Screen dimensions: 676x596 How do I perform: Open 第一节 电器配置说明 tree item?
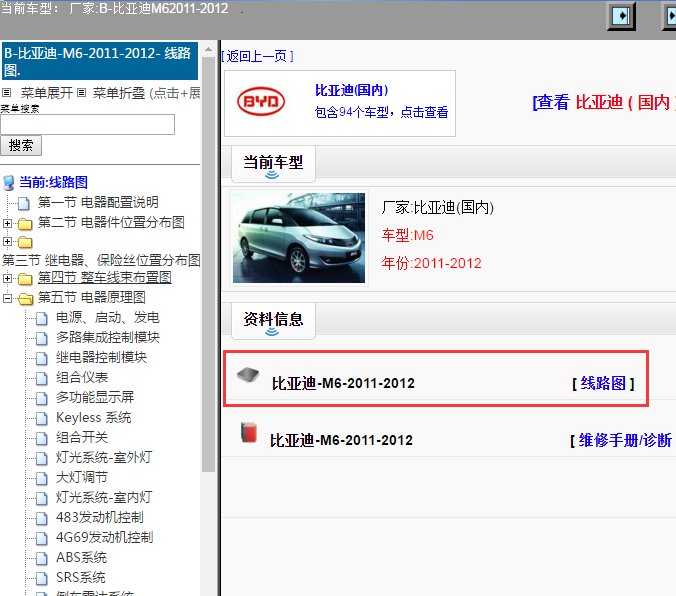(x=98, y=202)
